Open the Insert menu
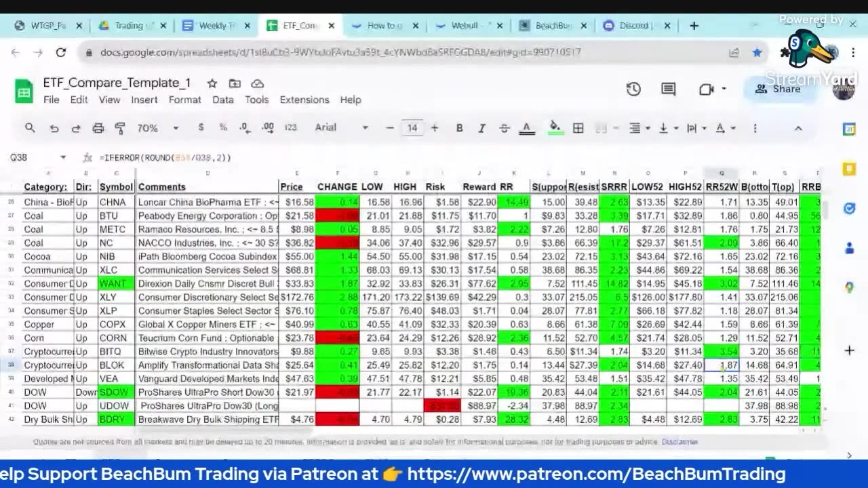The height and width of the screenshot is (488, 868). (x=144, y=100)
